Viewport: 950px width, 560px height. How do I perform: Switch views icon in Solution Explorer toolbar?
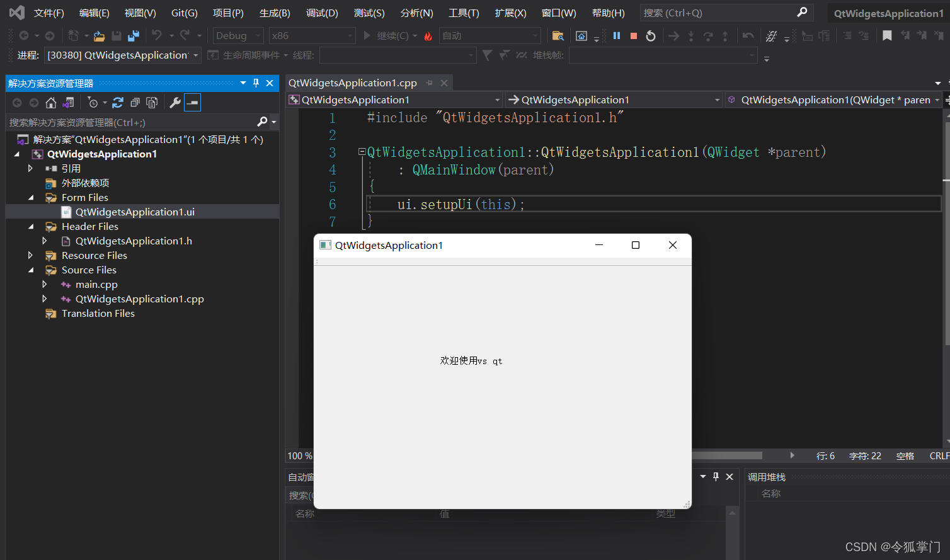click(68, 103)
